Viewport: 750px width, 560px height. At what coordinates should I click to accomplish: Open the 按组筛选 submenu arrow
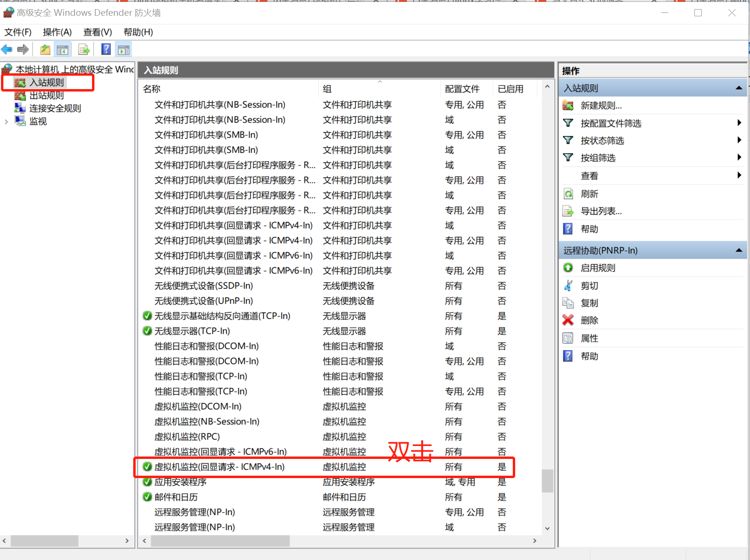pyautogui.click(x=739, y=157)
